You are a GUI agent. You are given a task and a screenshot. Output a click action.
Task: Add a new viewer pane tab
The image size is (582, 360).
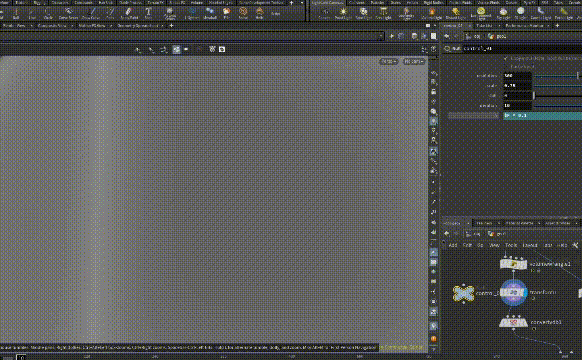pyautogui.click(x=171, y=26)
